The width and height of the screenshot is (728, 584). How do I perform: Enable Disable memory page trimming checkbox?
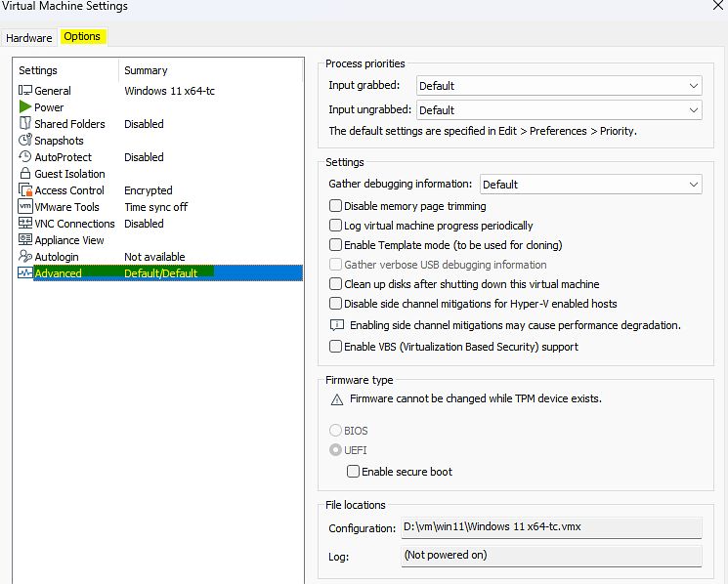click(x=336, y=206)
